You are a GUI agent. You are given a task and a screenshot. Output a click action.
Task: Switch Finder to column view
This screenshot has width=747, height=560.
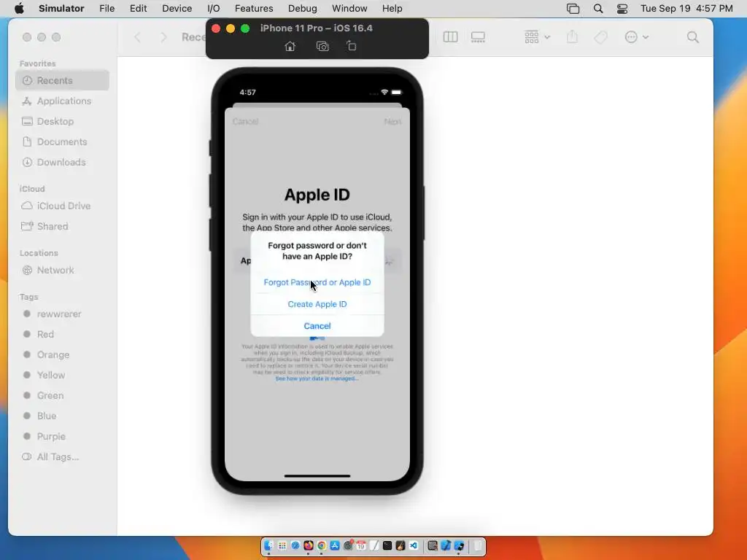450,37
